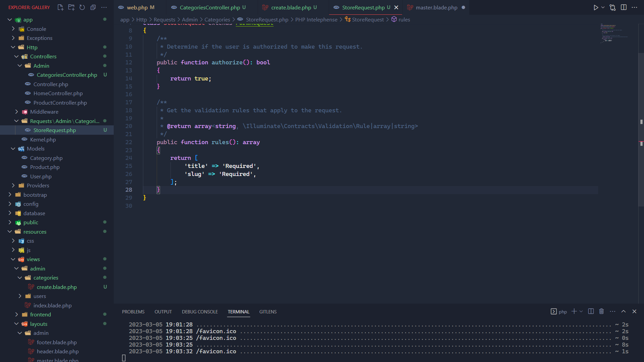Screen dimensions: 644x362
Task: Open the GITLENS panel tab
Action: click(x=268, y=312)
